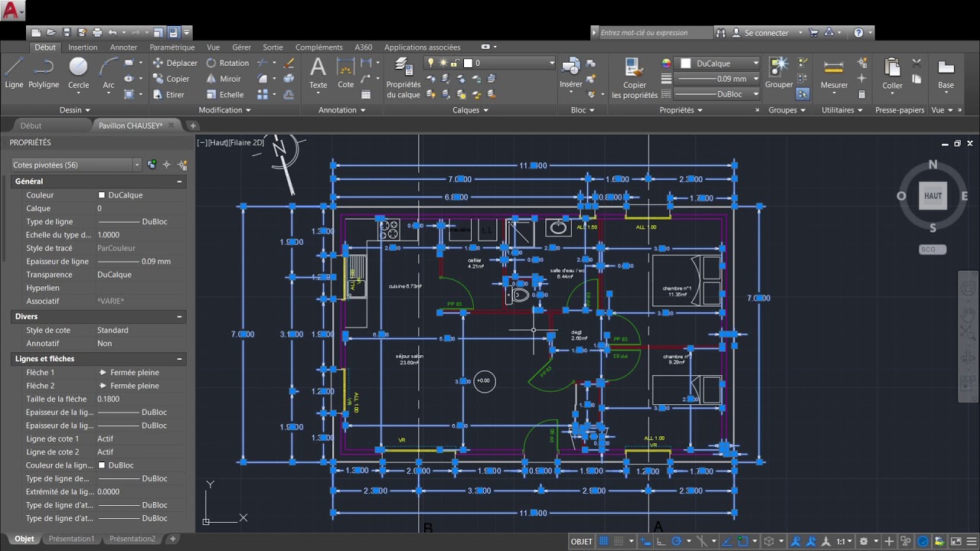Click the SCG coordinate system button
Screen dimensions: 980x551
pyautogui.click(x=933, y=249)
